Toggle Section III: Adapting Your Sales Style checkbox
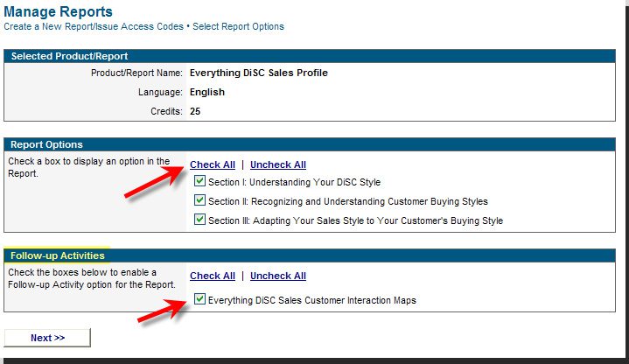This screenshot has height=364, width=629. (x=199, y=219)
